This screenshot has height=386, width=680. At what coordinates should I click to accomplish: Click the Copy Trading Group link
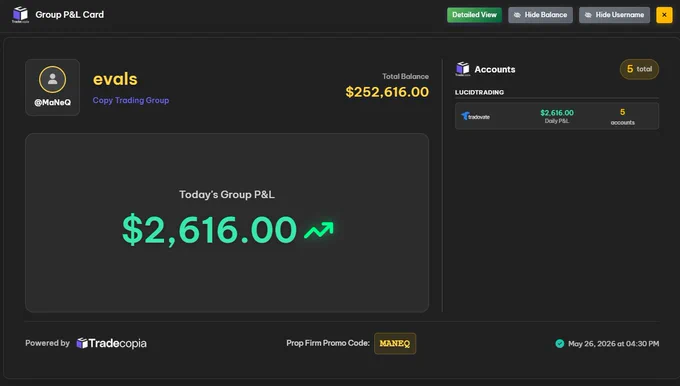pos(131,100)
